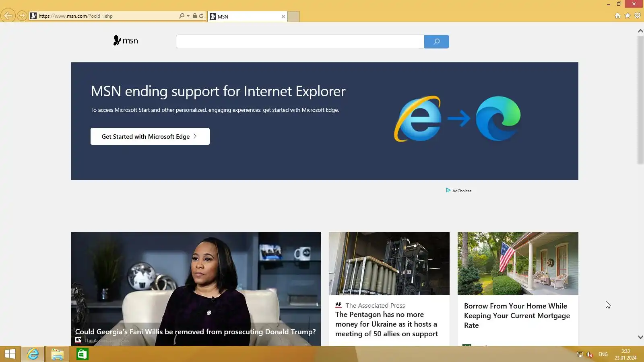View the security report lock icon
This screenshot has width=644, height=362.
[195, 16]
